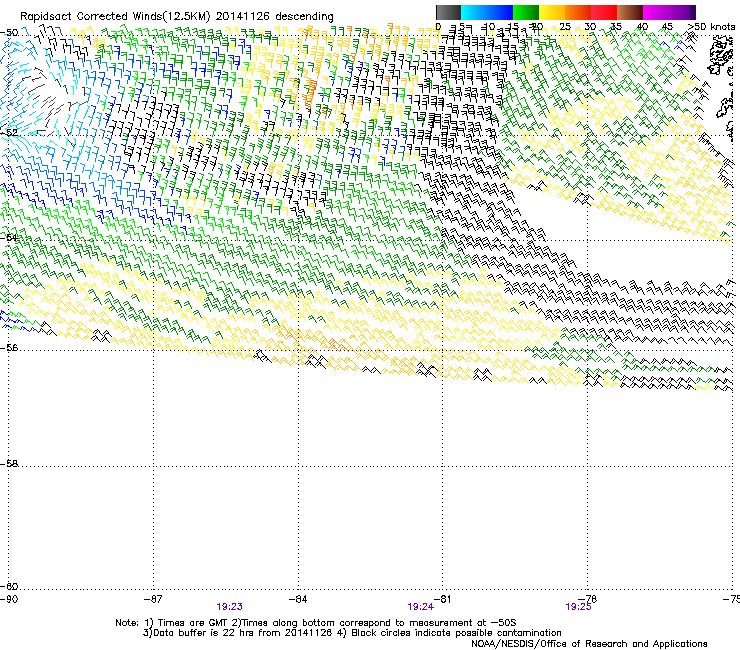Image resolution: width=740 pixels, height=650 pixels.
Task: Click the orange 25-30 knots legend swatch
Action: point(578,12)
